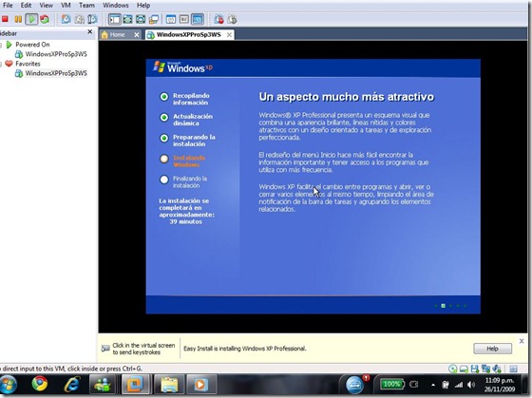Click the green Power On play icon
532x398 pixels.
(31, 19)
